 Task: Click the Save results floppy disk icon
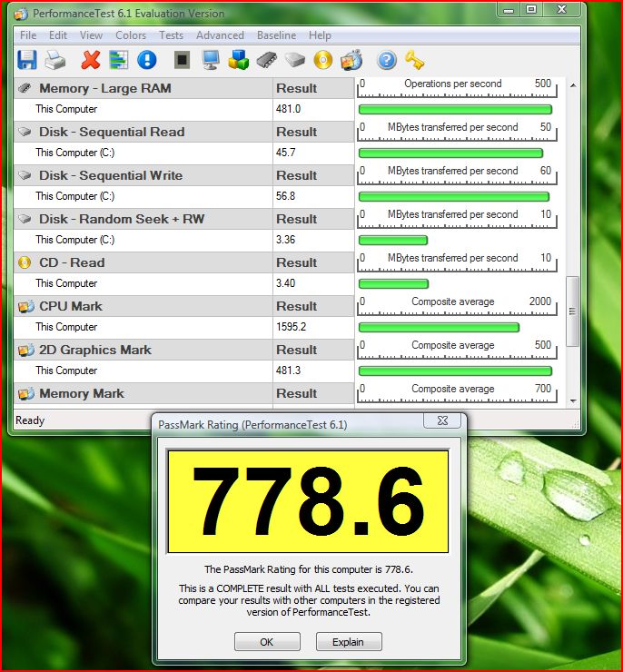pos(26,60)
